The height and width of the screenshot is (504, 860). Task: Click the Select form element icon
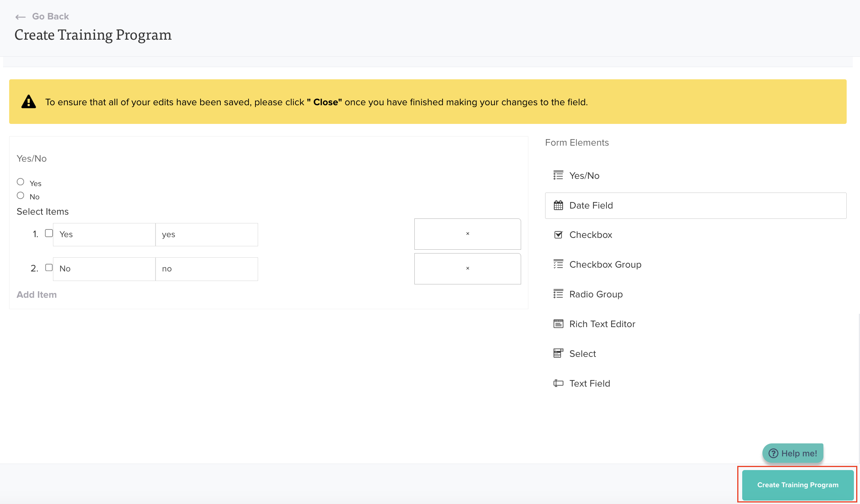coord(558,353)
